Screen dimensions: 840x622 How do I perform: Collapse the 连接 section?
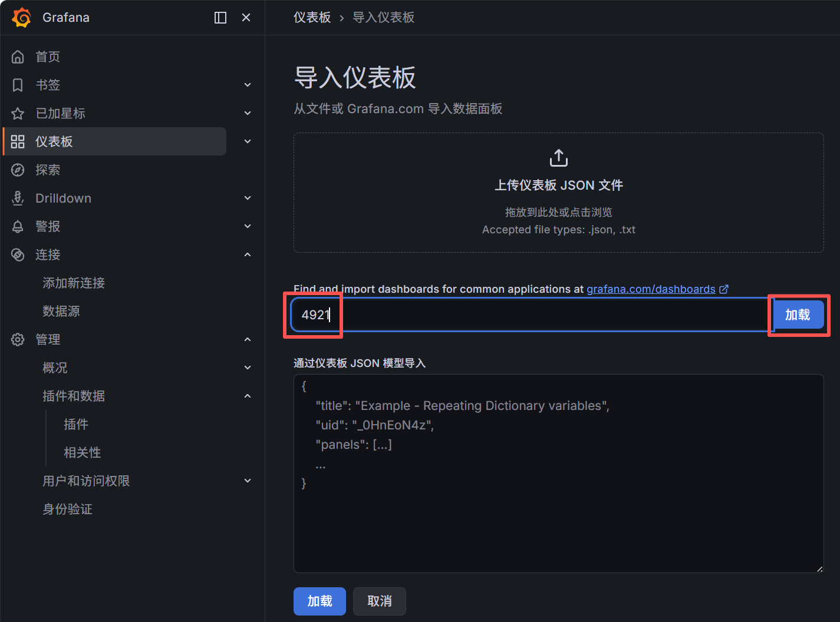coord(248,254)
